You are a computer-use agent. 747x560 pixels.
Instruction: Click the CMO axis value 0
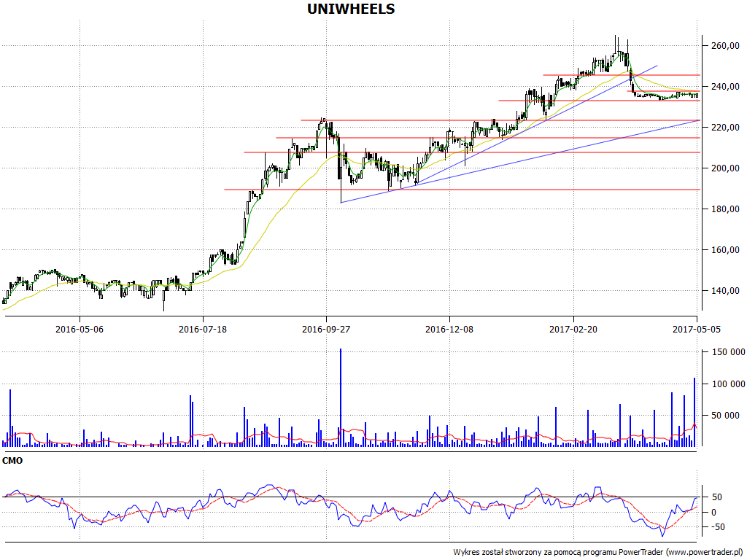click(x=713, y=513)
